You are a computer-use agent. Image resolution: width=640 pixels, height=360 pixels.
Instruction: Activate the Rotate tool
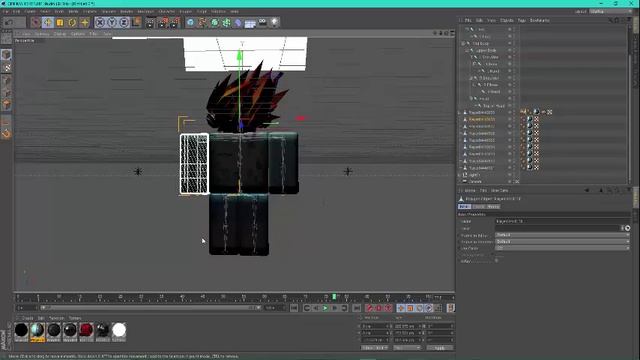[x=72, y=22]
